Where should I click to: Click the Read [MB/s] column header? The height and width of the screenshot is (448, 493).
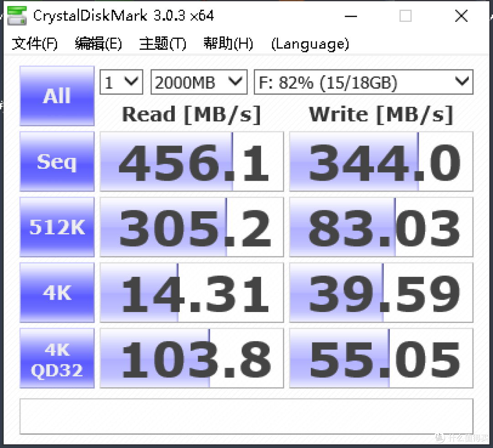tap(191, 115)
